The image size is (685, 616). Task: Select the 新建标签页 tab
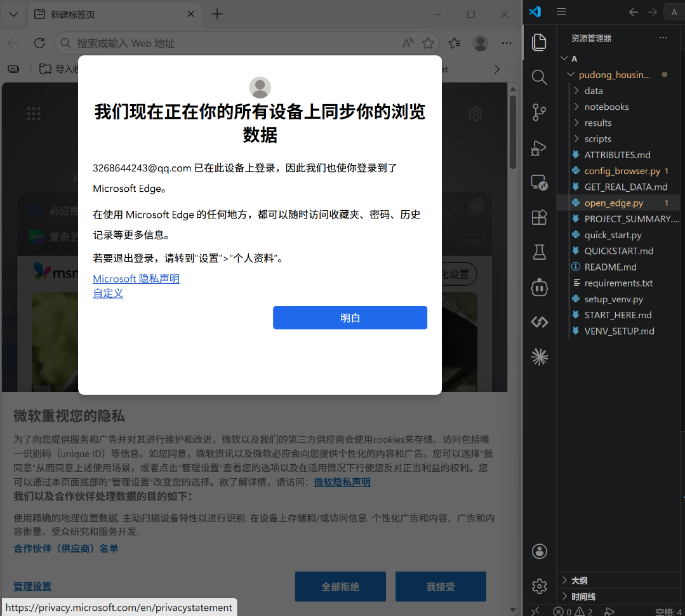[x=115, y=15]
